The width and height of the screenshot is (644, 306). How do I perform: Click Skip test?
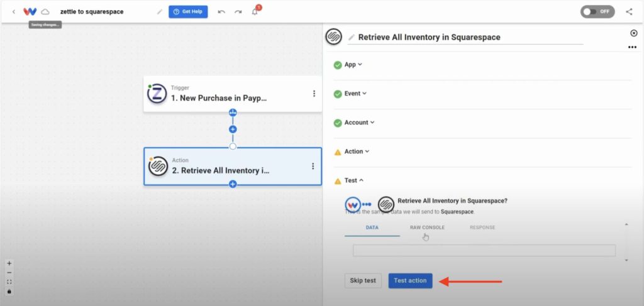tap(363, 281)
